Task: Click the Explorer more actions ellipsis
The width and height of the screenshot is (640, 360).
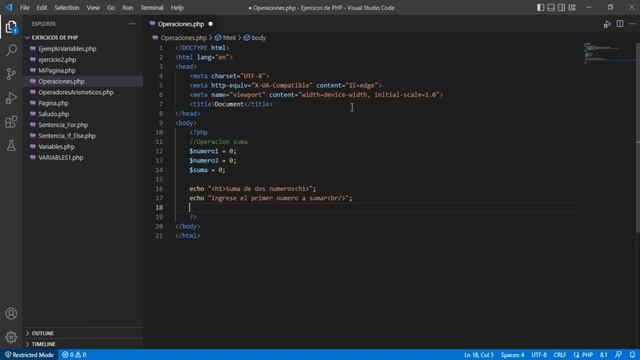Action: [132, 24]
